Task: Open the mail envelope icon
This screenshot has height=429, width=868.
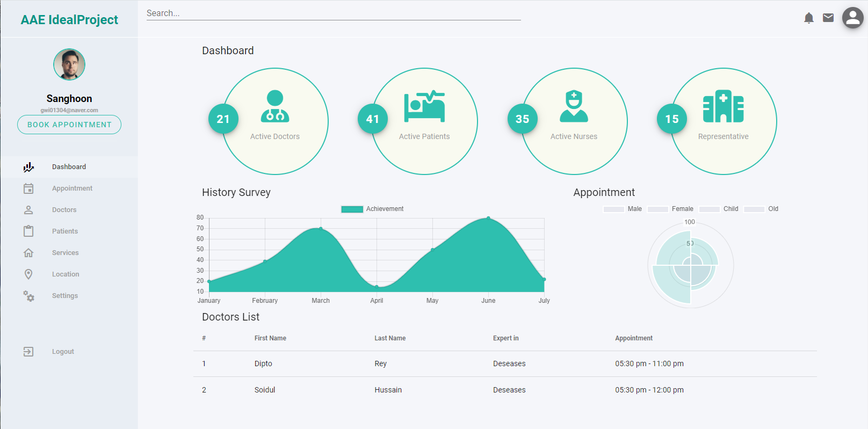Action: click(x=828, y=18)
